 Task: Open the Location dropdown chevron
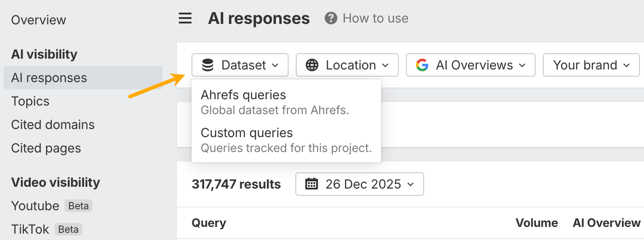pyautogui.click(x=385, y=65)
